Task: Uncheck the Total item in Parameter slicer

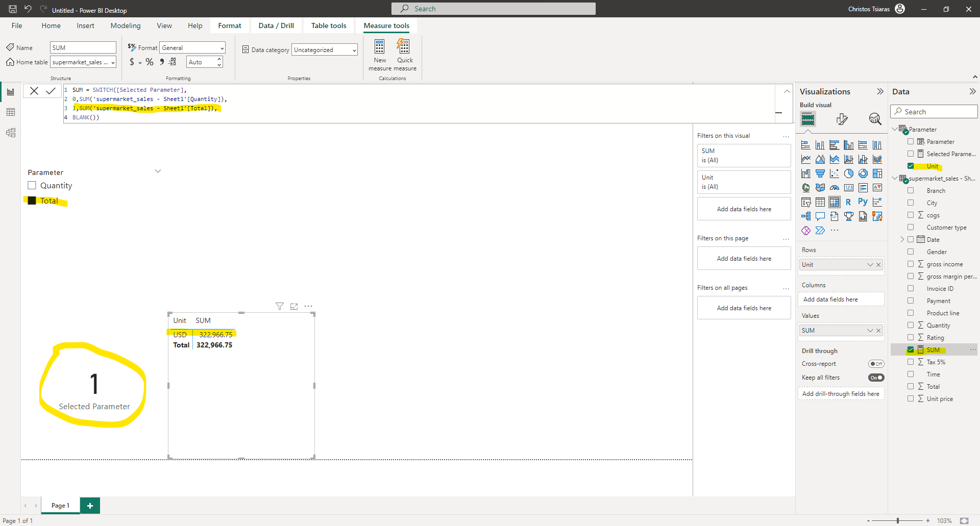Action: point(32,201)
